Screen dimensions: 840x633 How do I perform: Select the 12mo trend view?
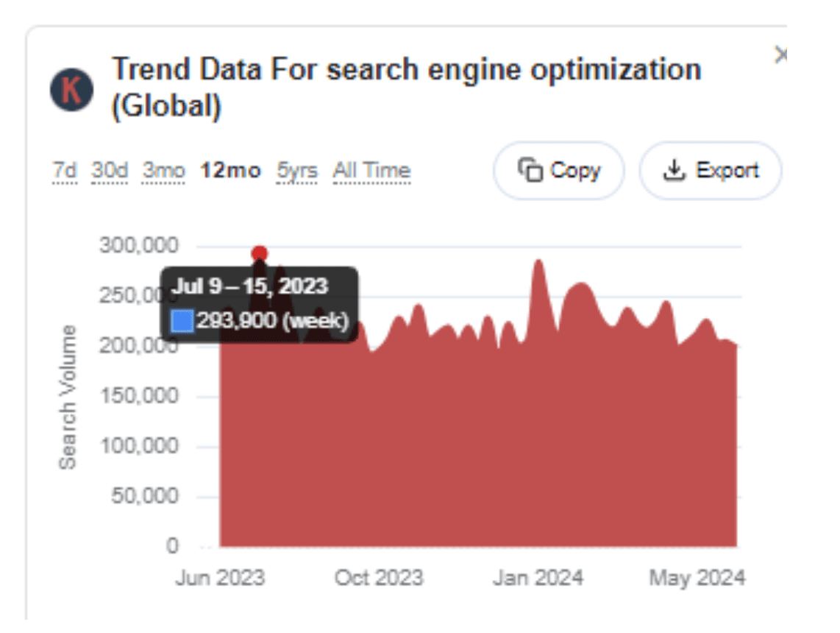[x=232, y=170]
